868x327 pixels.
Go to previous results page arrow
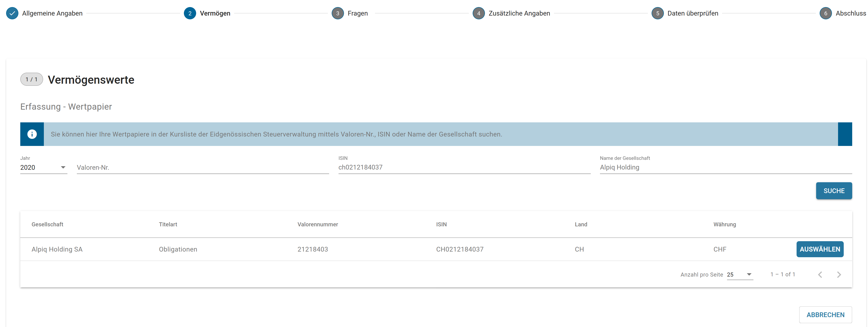(820, 275)
